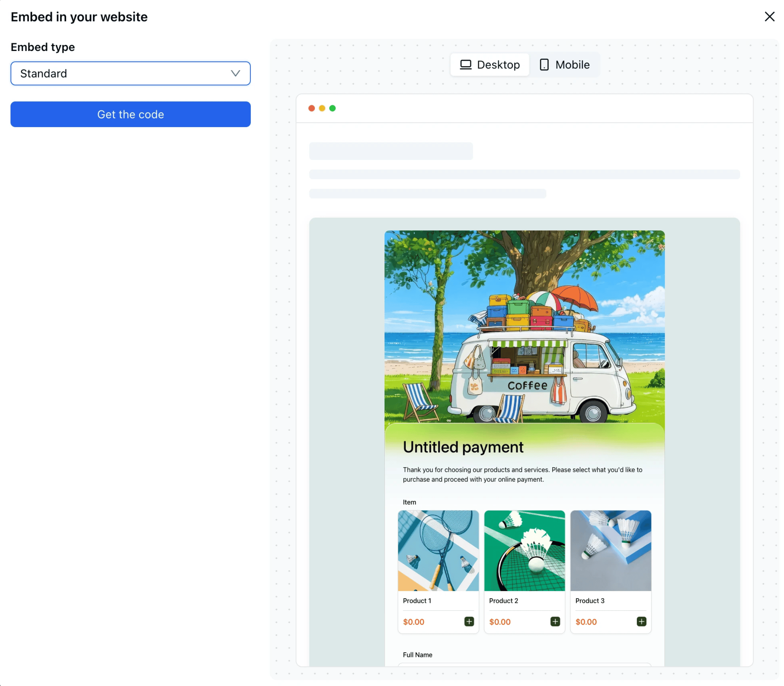This screenshot has width=784, height=686.
Task: Click the Untitled payment heading
Action: (x=463, y=447)
